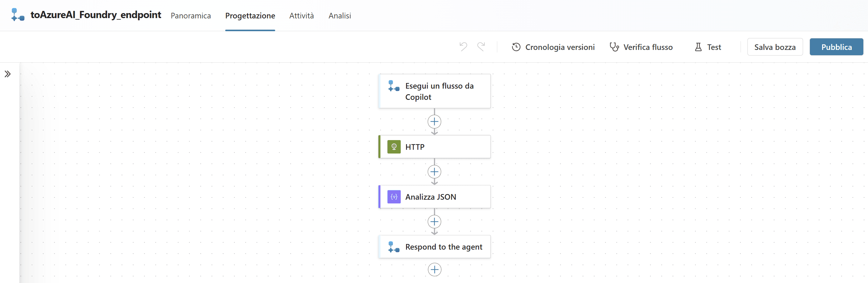Click the Copilot trigger card icon
Screen dimensions: 868x283
tap(394, 86)
